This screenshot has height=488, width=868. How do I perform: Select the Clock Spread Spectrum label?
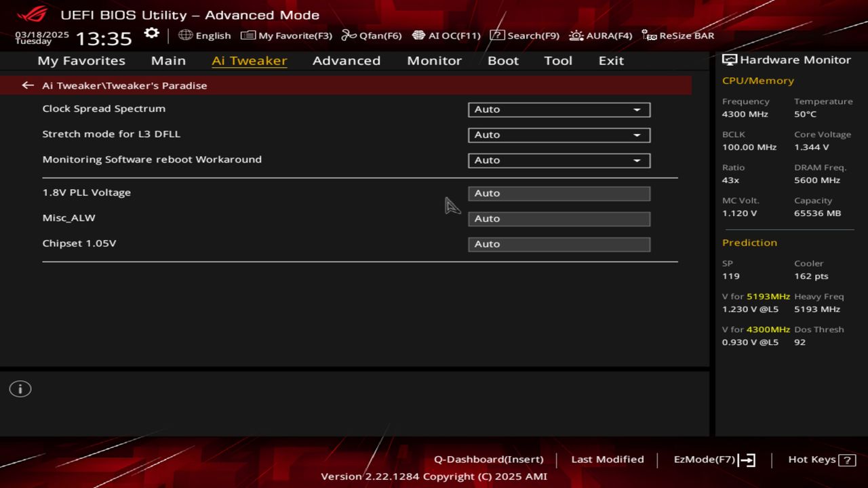point(104,108)
